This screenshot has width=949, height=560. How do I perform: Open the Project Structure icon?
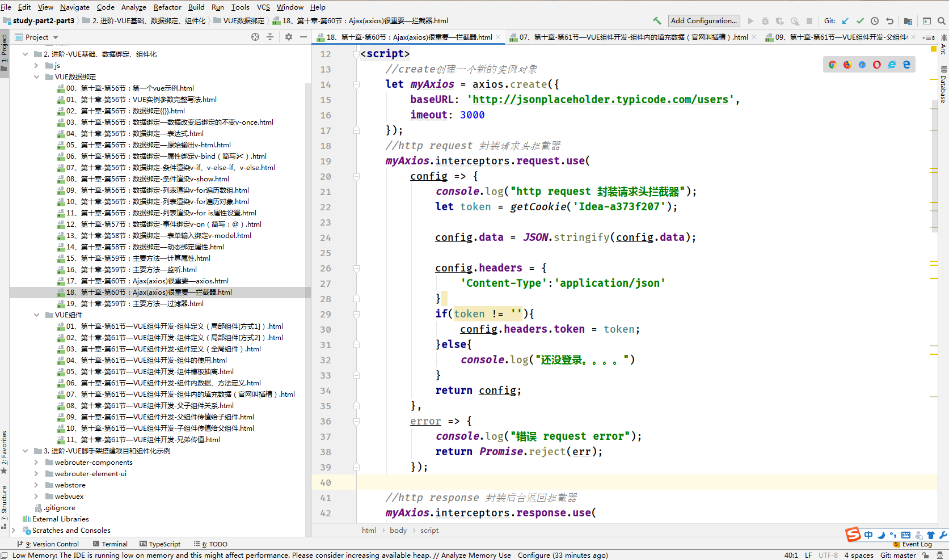908,21
